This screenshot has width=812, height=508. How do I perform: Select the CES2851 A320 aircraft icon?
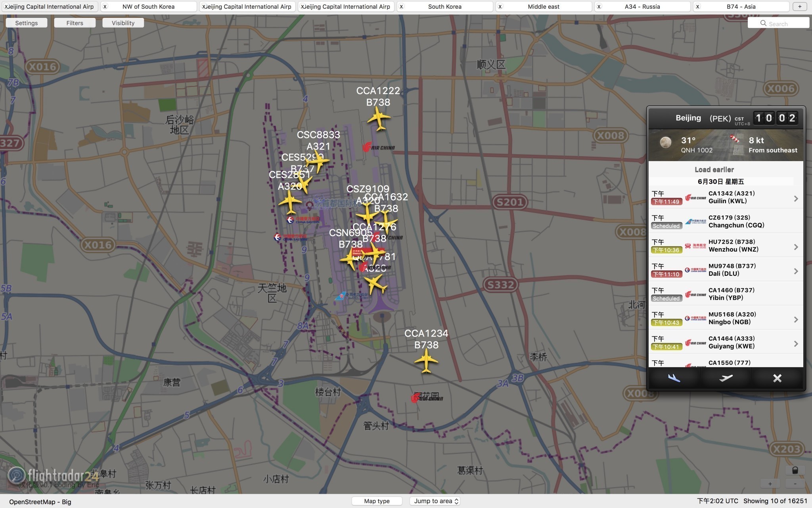tap(290, 202)
